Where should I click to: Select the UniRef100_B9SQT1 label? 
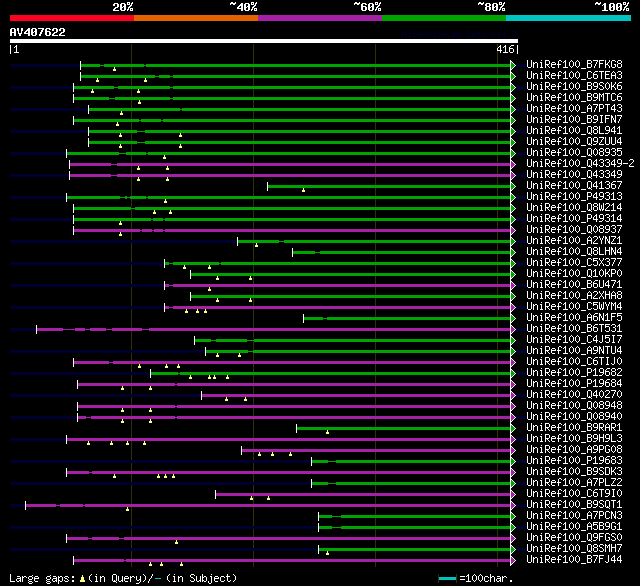[574, 505]
